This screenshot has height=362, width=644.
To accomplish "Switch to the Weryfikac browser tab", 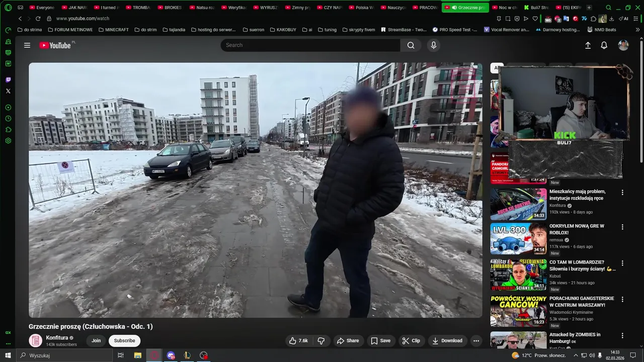I will 233,8.
